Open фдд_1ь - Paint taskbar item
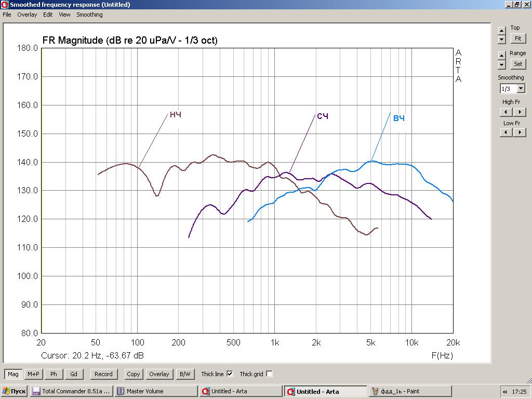Screen dimensions: 532x399 click(410, 391)
